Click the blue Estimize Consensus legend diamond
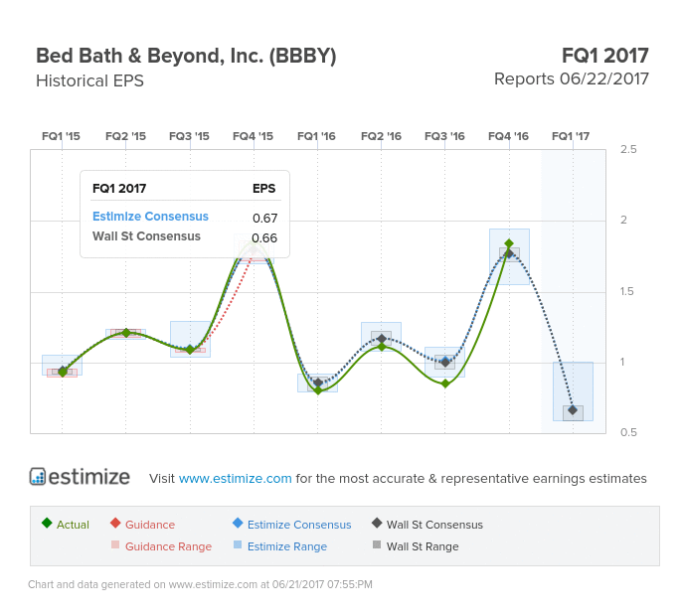Image resolution: width=681 pixels, height=616 pixels. pyautogui.click(x=238, y=523)
